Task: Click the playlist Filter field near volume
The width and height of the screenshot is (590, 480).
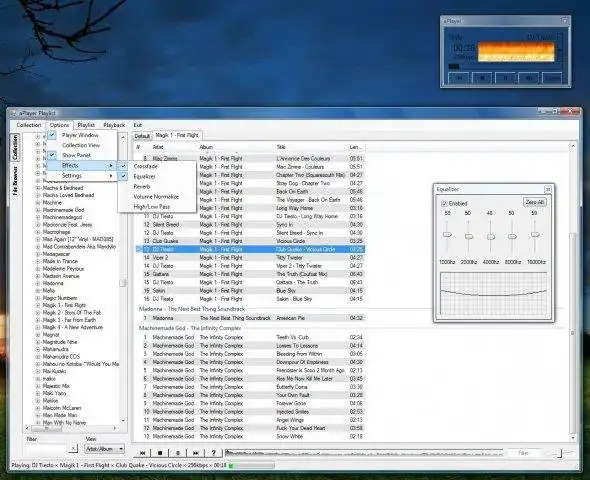Action: click(523, 453)
